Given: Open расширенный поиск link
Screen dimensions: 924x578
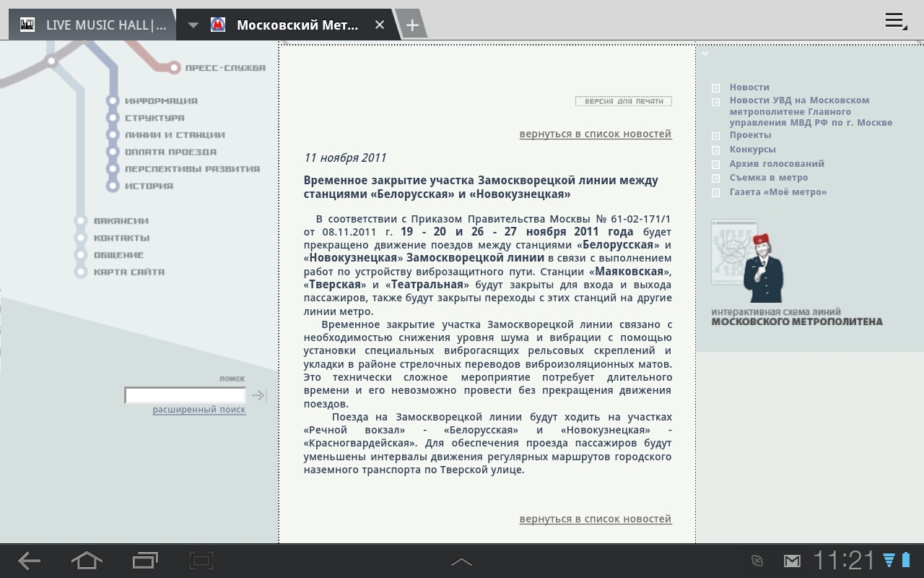Looking at the screenshot, I should coord(199,410).
